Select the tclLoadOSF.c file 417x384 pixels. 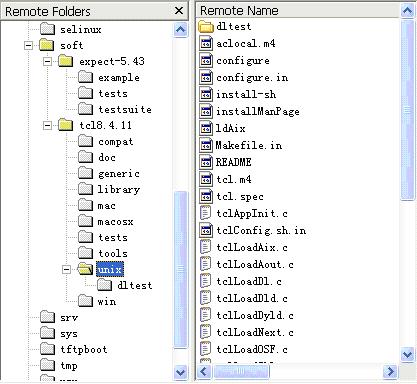pos(252,349)
